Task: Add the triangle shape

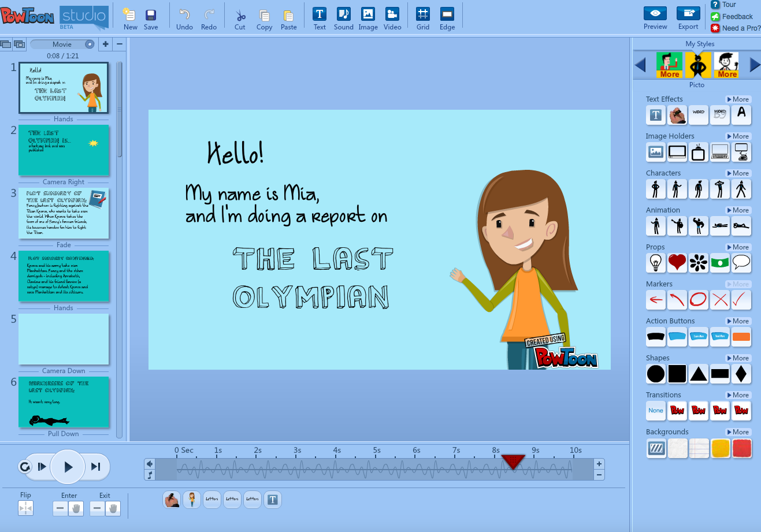Action: (699, 374)
